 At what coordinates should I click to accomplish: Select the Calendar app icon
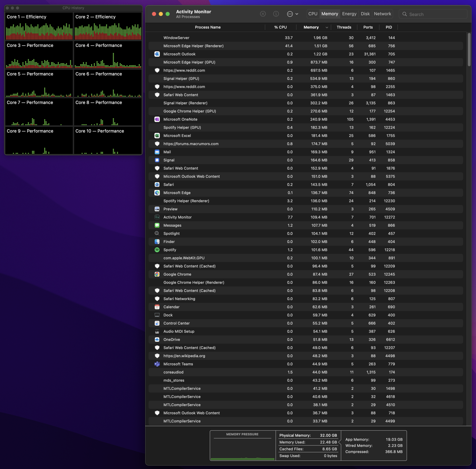(157, 307)
